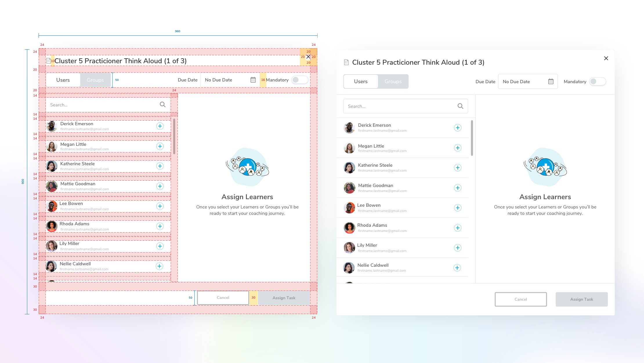Viewport: 644px width, 363px height.
Task: Add Mattie Goodman in the left annotated dialog
Action: [160, 186]
